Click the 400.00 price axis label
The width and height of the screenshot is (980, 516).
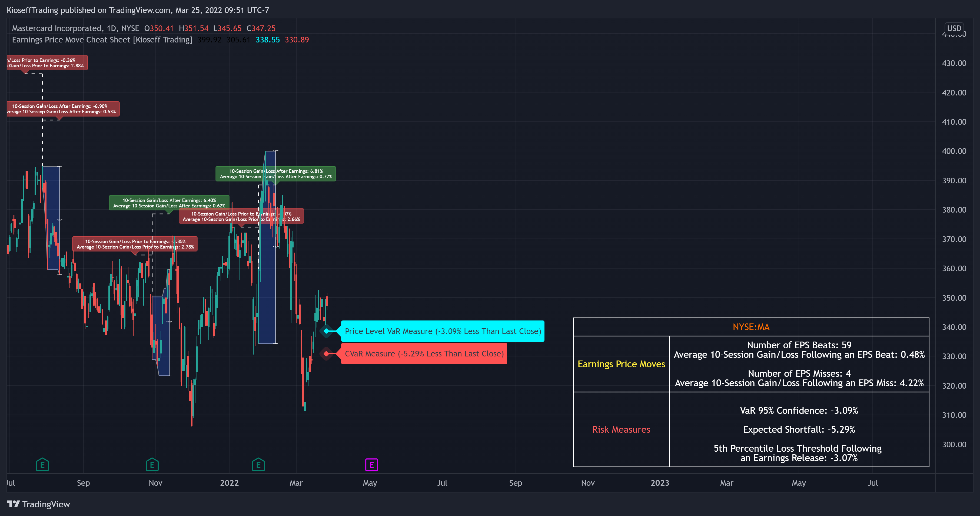(954, 151)
